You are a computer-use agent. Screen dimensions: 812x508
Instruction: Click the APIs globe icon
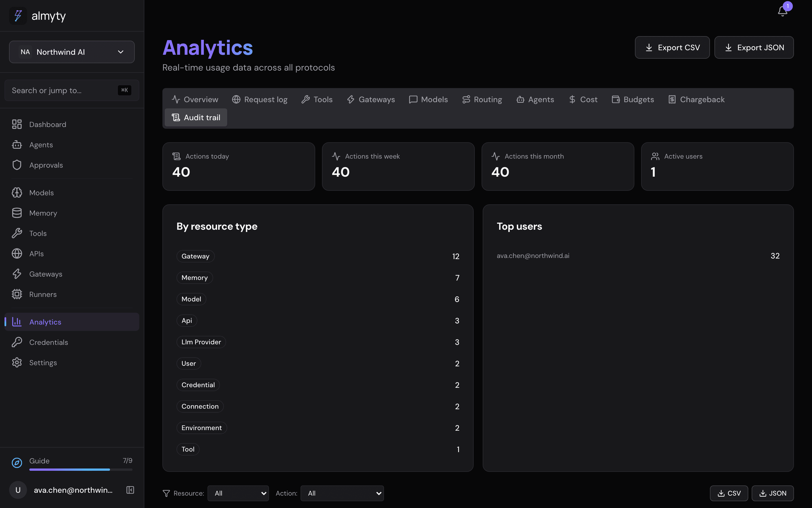[x=17, y=254]
